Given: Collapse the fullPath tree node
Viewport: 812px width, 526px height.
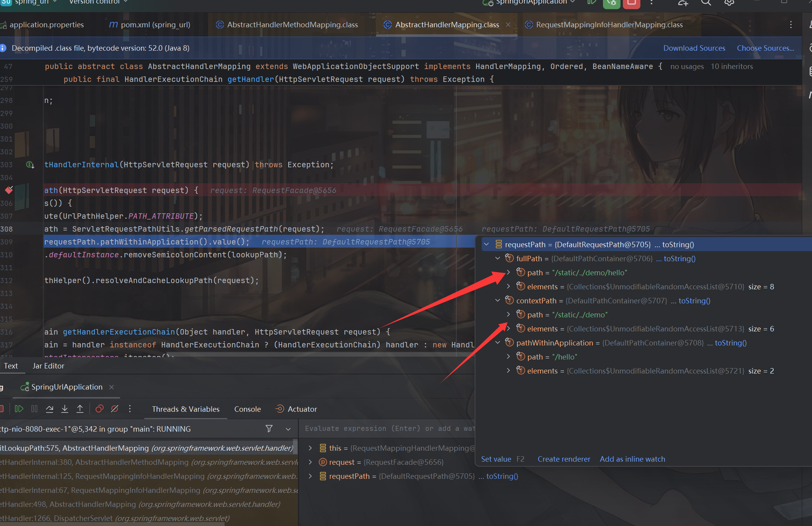Looking at the screenshot, I should (x=498, y=258).
